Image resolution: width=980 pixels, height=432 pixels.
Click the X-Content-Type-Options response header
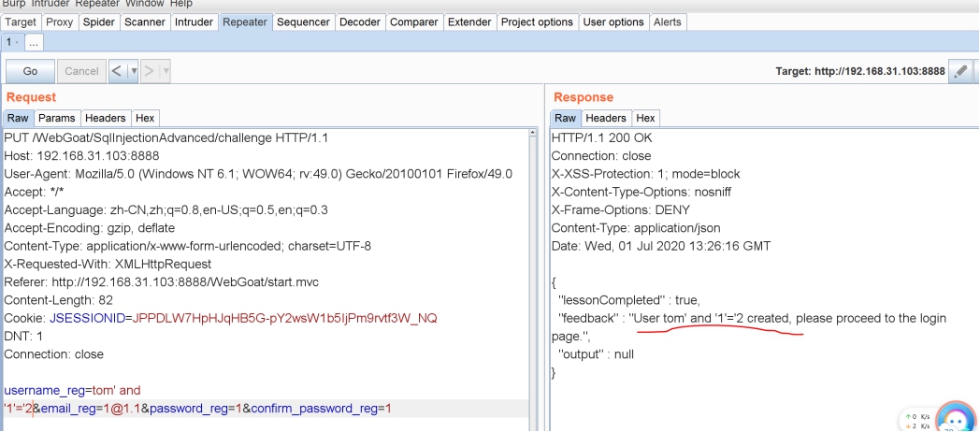pos(641,192)
